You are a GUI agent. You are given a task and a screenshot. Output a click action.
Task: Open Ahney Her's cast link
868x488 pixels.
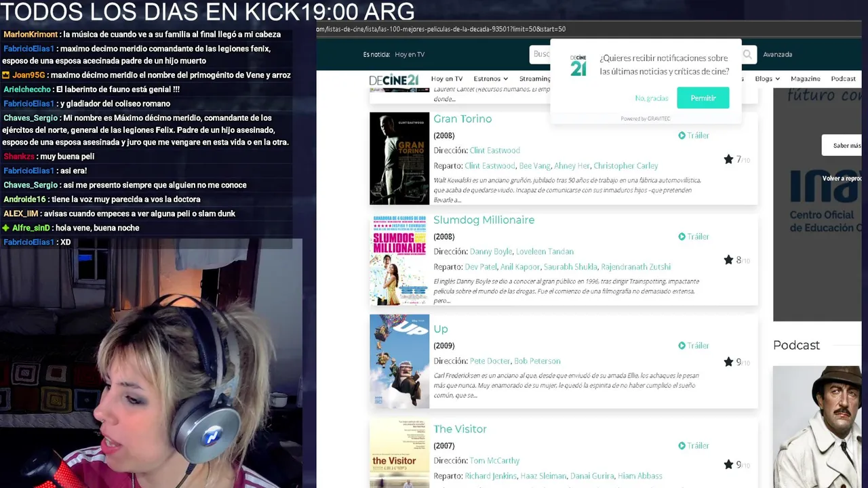coord(572,166)
